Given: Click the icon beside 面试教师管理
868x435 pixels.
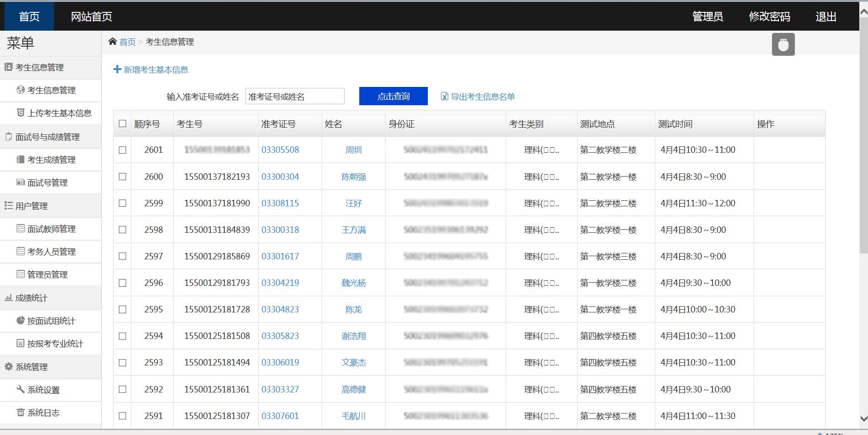Looking at the screenshot, I should click(21, 228).
